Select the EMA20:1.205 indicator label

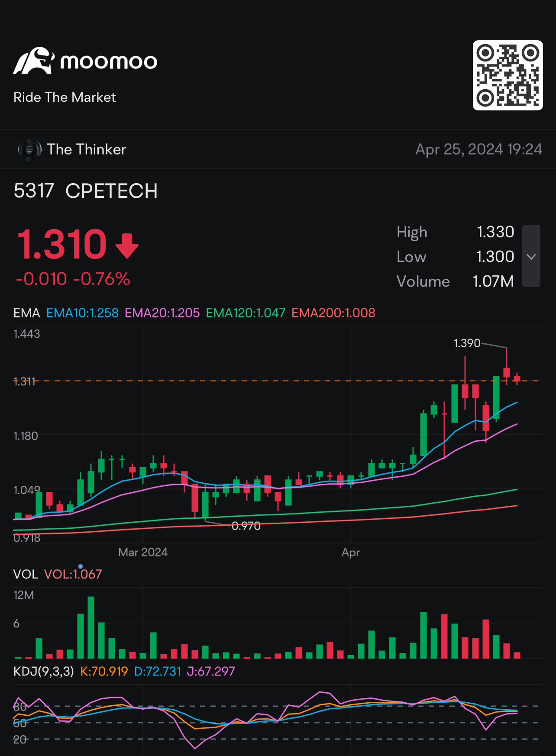pyautogui.click(x=162, y=313)
